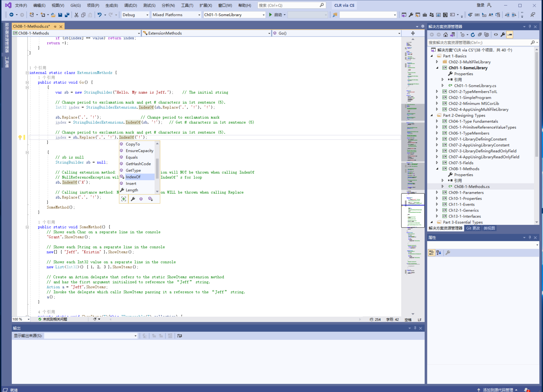Toggle Preview Selected Items button in Solution Explorer
543x392 pixels.
click(510, 35)
